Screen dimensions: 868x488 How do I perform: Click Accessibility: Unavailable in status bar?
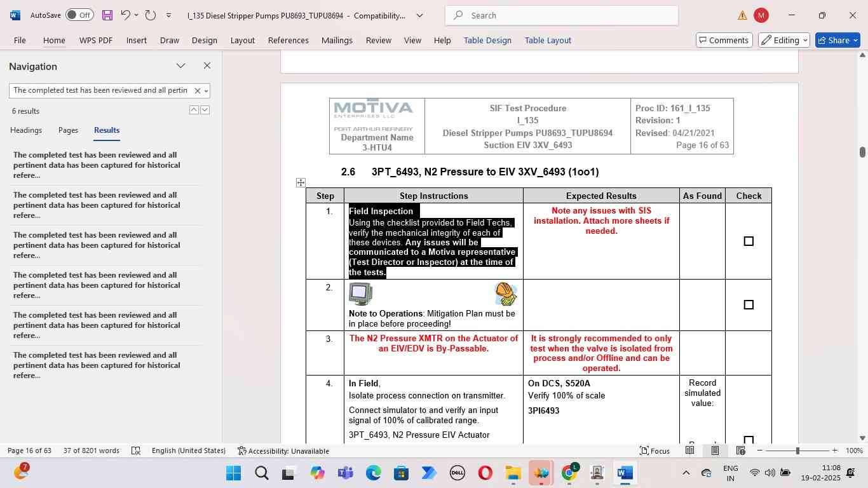click(283, 451)
